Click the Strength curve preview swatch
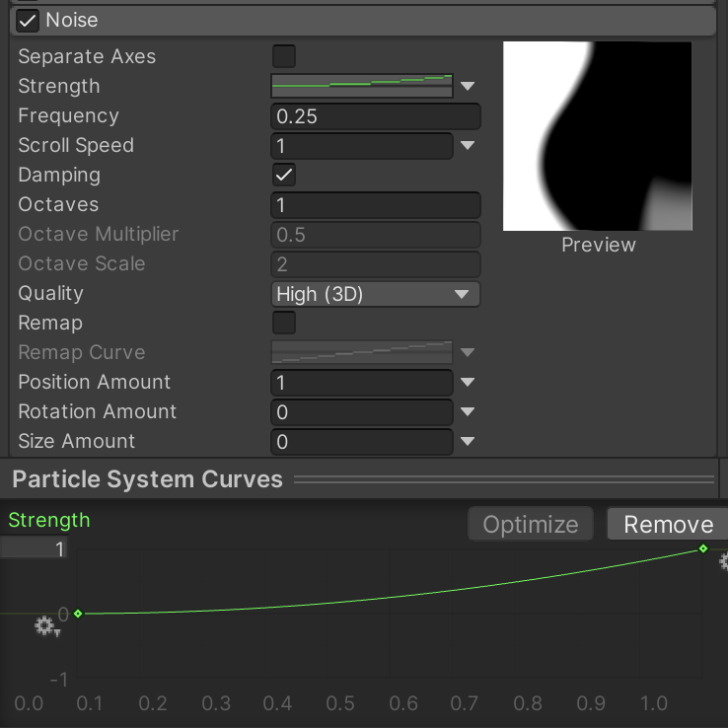 361,87
